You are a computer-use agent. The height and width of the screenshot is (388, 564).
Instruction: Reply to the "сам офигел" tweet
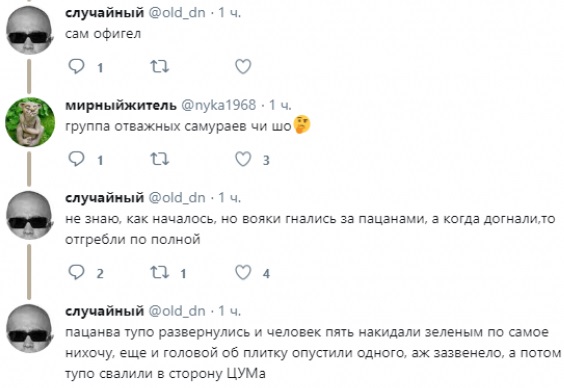76,67
